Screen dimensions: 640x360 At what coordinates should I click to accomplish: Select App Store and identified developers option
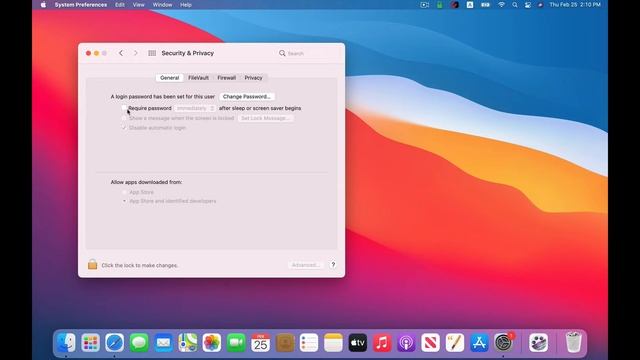(124, 201)
